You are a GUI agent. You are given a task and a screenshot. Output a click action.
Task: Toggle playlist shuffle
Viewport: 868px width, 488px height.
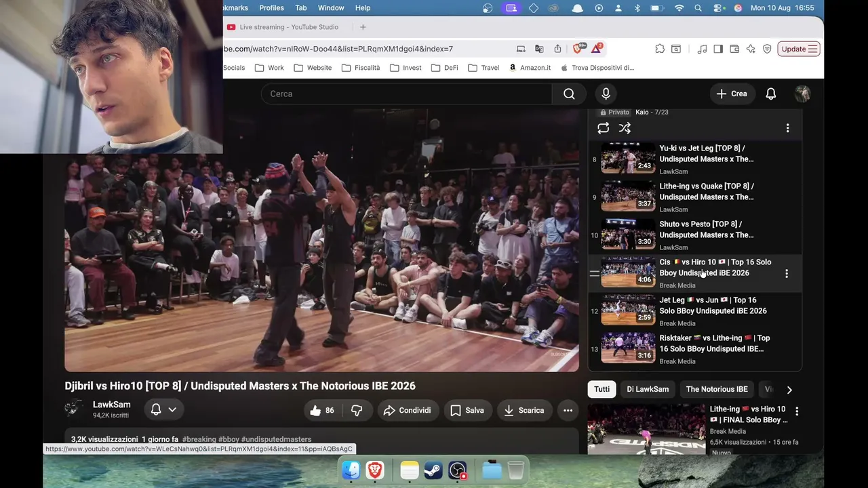point(625,128)
